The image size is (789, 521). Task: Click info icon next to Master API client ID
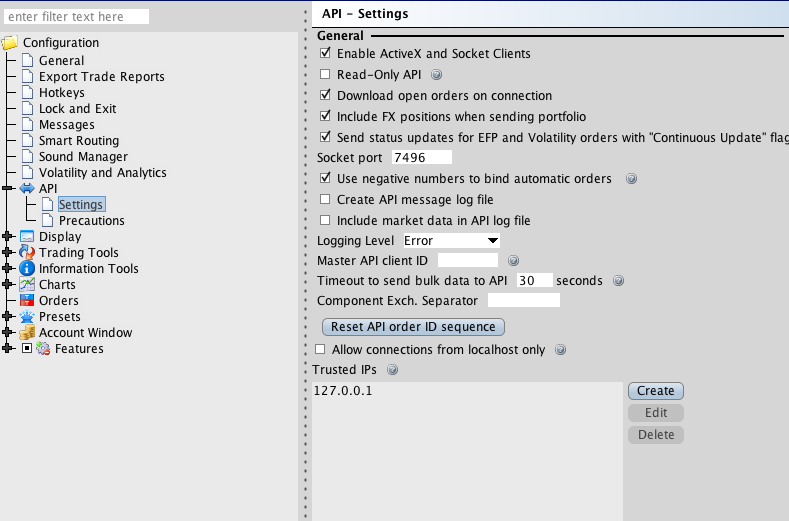[513, 261]
